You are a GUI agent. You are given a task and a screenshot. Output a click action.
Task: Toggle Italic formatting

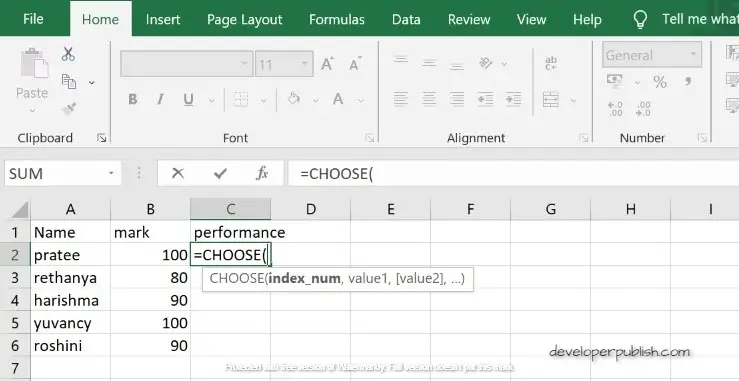click(x=160, y=99)
